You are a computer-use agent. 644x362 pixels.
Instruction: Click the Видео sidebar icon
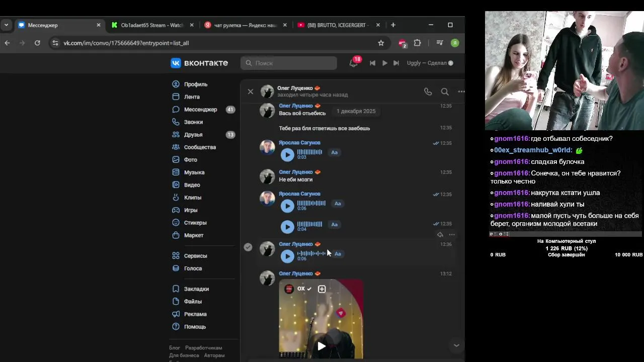coord(176,185)
